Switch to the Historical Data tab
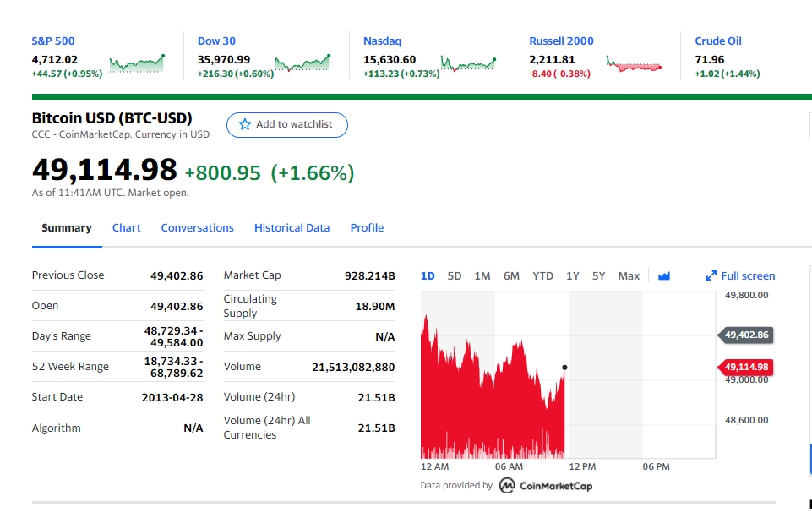This screenshot has width=812, height=518. click(x=292, y=228)
